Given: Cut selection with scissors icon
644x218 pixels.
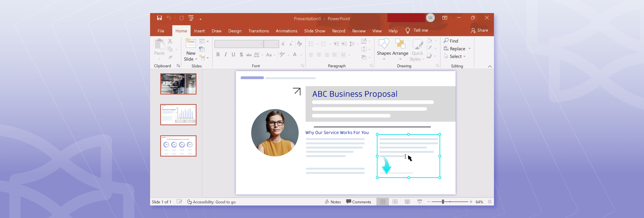Looking at the screenshot, I should click(170, 41).
